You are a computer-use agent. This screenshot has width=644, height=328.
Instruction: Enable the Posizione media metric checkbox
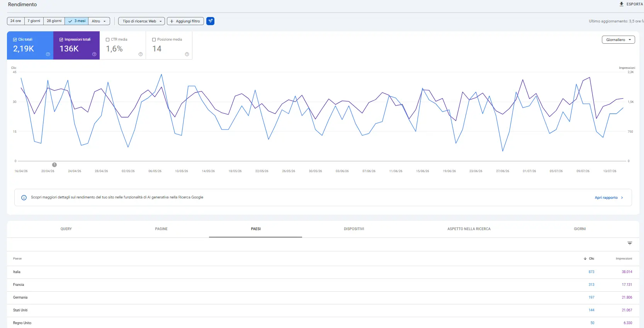[x=154, y=39]
